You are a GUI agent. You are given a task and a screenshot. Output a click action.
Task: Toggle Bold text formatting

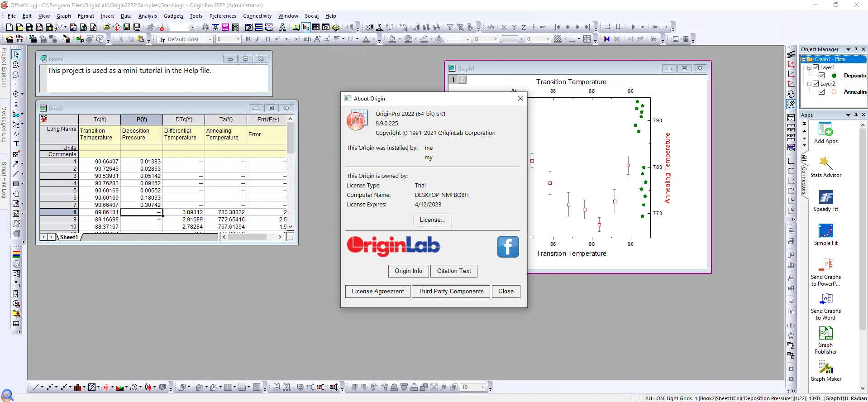(x=248, y=39)
